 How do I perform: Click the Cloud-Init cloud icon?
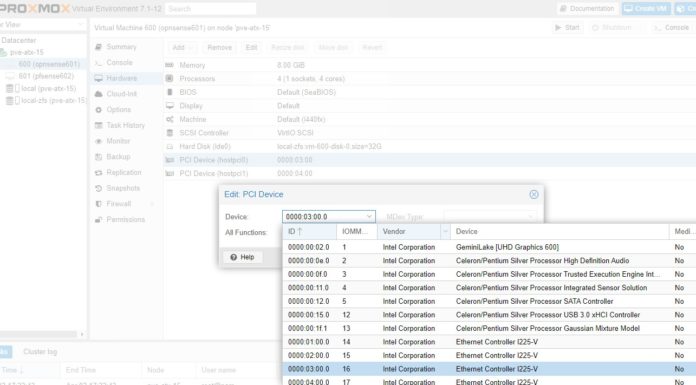(x=99, y=94)
